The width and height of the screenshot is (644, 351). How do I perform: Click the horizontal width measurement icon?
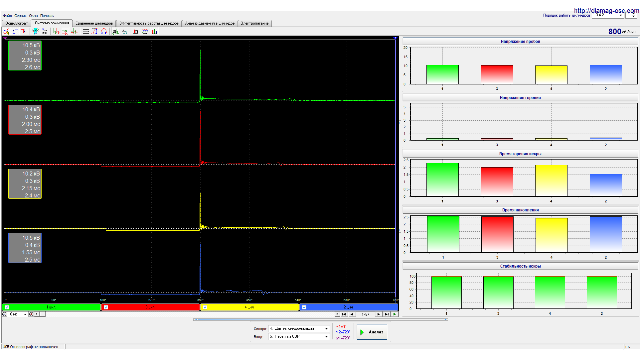coord(104,32)
